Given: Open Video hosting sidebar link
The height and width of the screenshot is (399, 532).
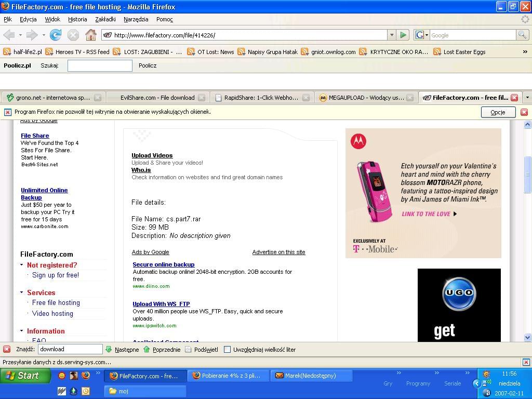Looking at the screenshot, I should pos(52,313).
